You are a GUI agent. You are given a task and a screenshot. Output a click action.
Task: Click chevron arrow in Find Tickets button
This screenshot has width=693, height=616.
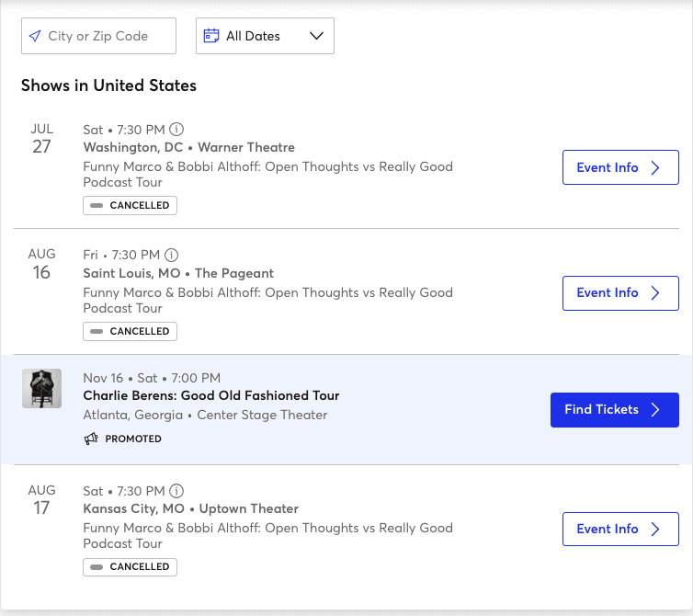pyautogui.click(x=655, y=409)
